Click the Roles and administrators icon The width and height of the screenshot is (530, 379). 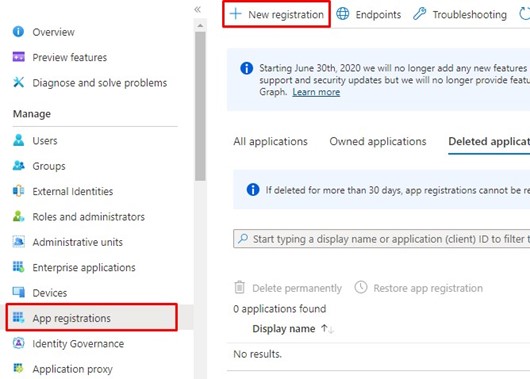coord(19,216)
